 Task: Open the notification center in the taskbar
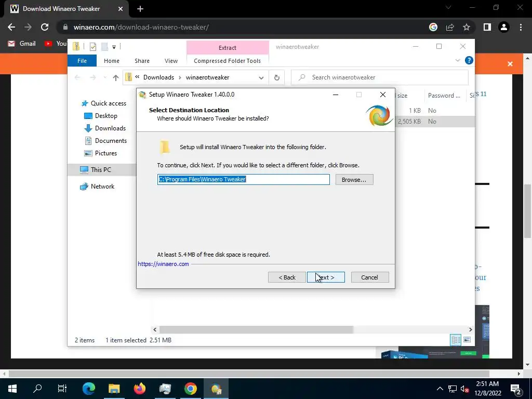516,389
